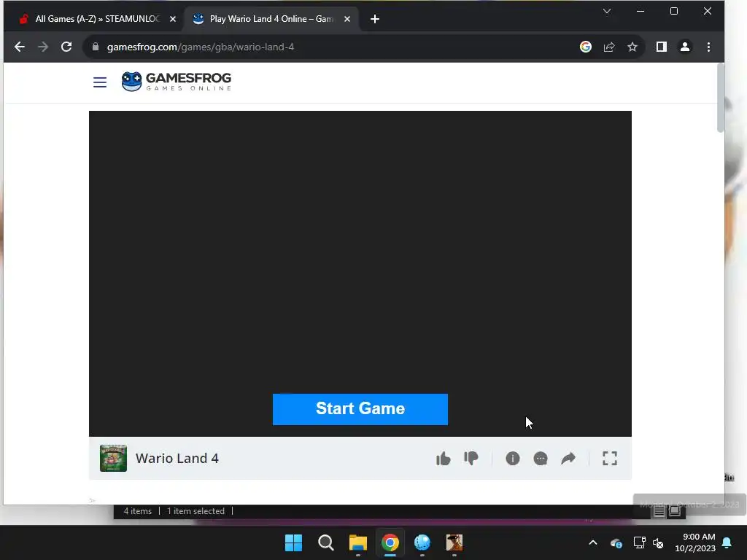The width and height of the screenshot is (747, 560).
Task: Open Chrome's three-dot menu
Action: click(x=708, y=47)
